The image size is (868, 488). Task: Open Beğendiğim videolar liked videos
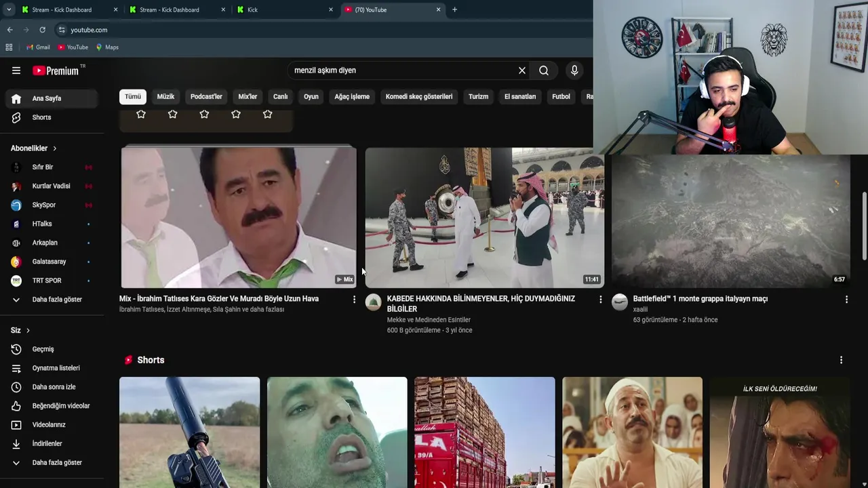(x=53, y=406)
